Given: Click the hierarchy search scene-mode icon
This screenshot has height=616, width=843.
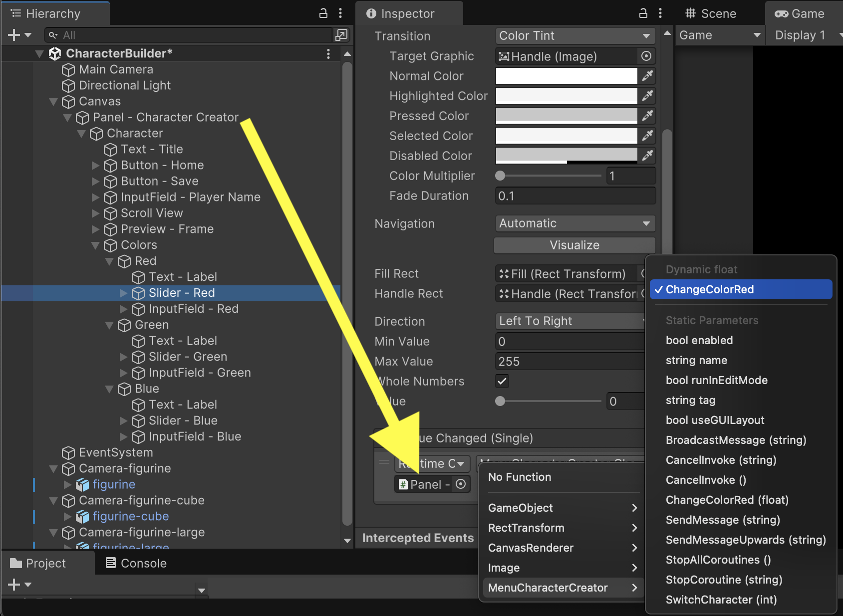Looking at the screenshot, I should tap(341, 35).
